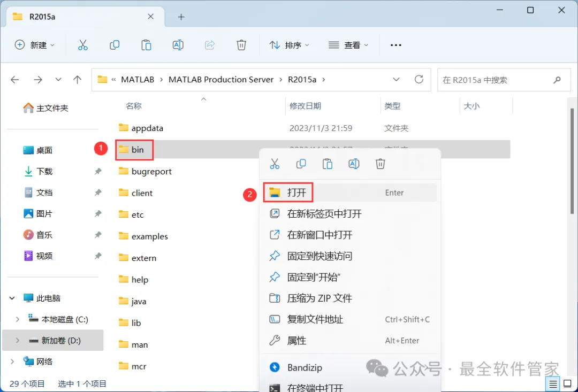Click Paste icon in the context menu
Viewport: 578px width, 392px height.
tap(328, 164)
